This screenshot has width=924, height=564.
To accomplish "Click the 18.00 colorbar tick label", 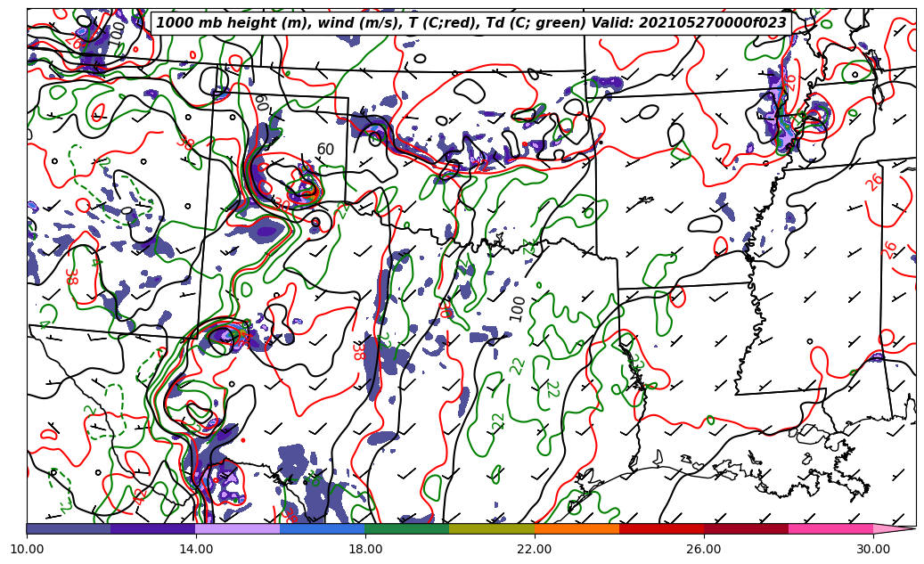I will (x=365, y=549).
